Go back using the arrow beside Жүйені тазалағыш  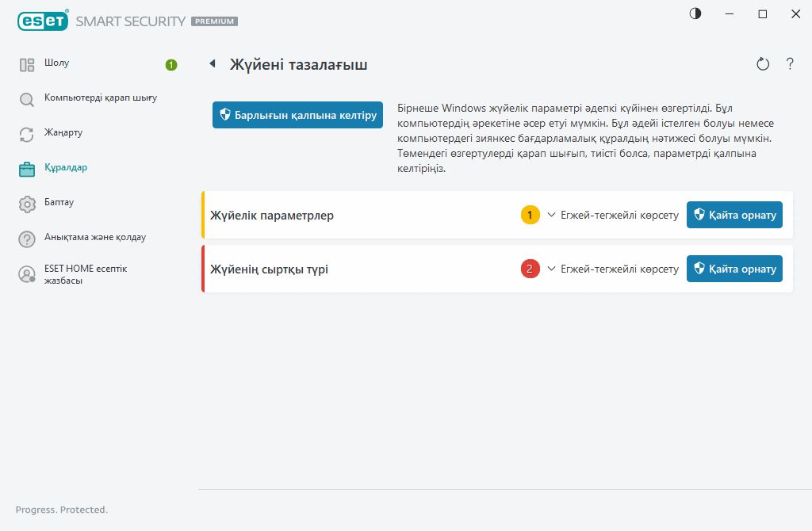tap(213, 64)
